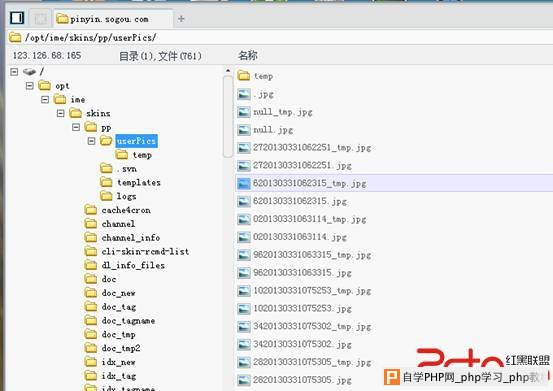
Task: Click the blank tab button beside sidebar toggle
Action: pyautogui.click(x=40, y=18)
